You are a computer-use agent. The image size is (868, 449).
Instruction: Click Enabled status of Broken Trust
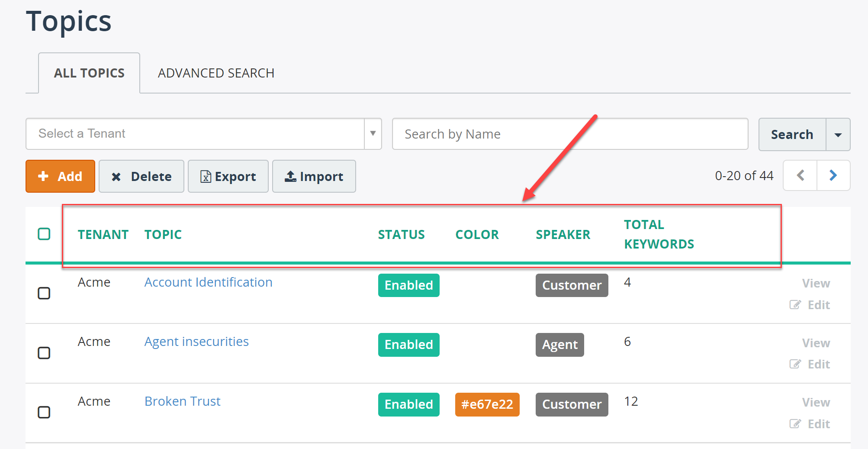pos(409,404)
